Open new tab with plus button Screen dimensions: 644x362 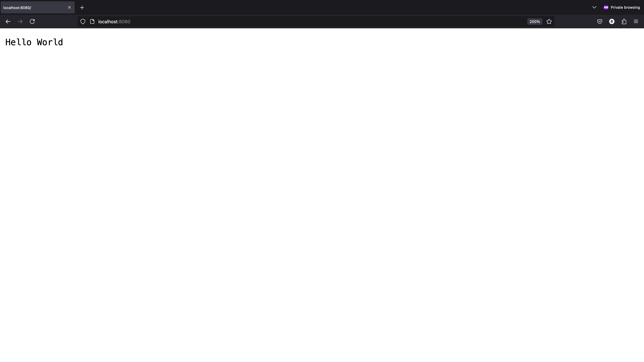(82, 8)
